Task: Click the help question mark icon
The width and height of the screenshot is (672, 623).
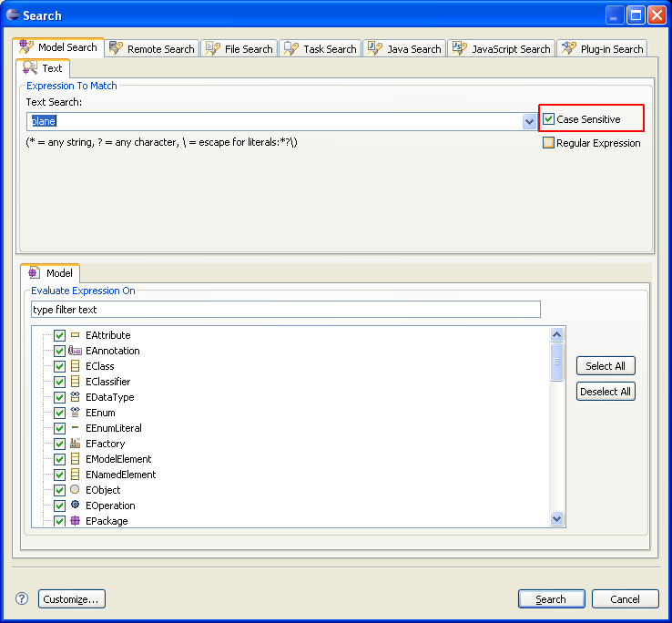Action: click(x=22, y=598)
